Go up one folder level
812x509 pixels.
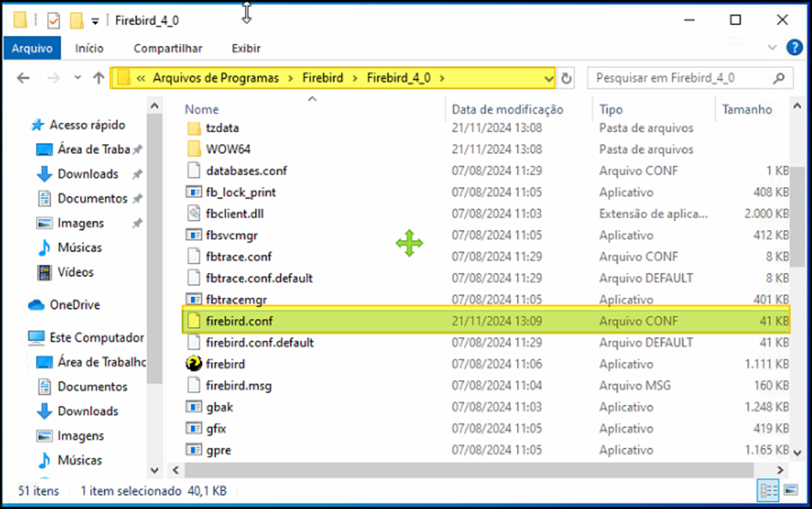pos(99,78)
